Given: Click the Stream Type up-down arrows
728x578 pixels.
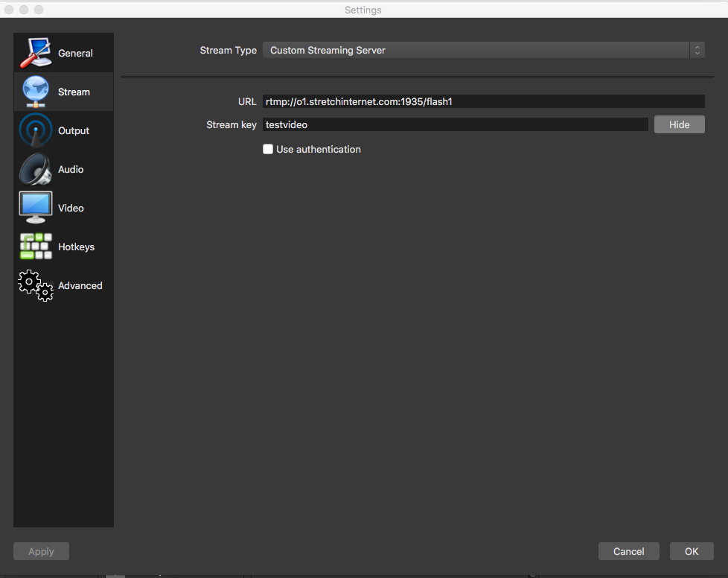Looking at the screenshot, I should (x=697, y=50).
